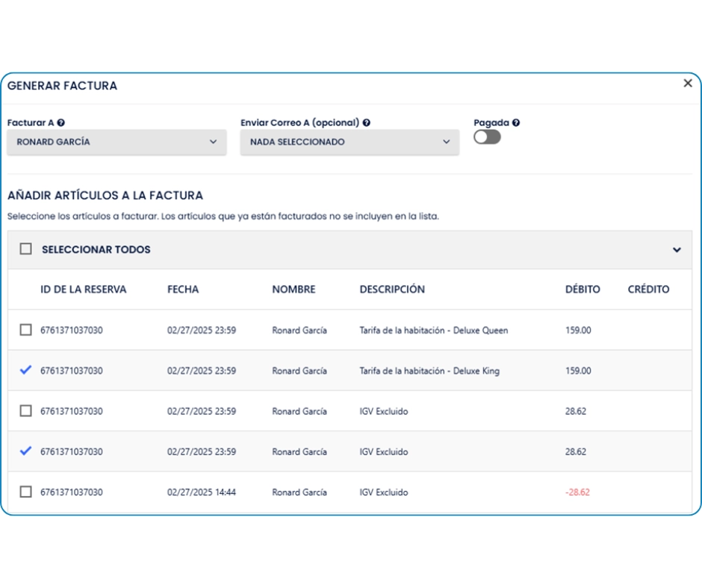Check the Seleccionar Todos checkbox
This screenshot has height=588, width=702.
26,249
